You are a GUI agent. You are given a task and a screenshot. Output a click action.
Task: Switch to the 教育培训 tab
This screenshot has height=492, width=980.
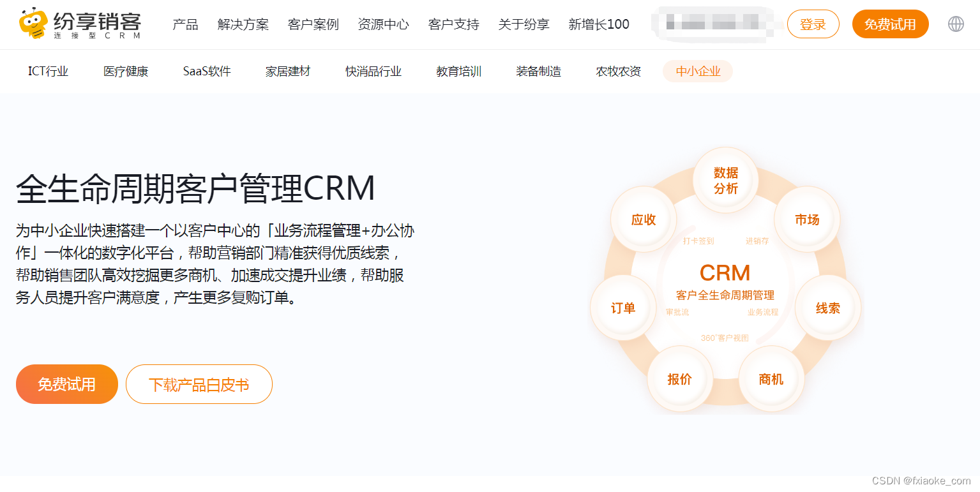459,71
